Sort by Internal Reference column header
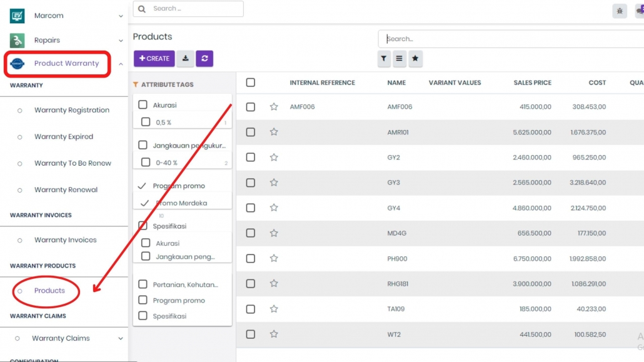 (323, 83)
